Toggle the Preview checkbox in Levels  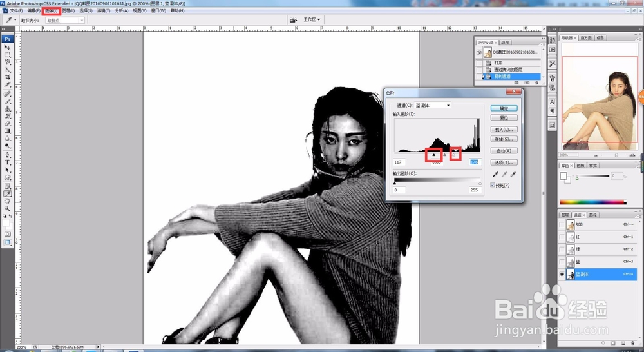click(x=493, y=186)
